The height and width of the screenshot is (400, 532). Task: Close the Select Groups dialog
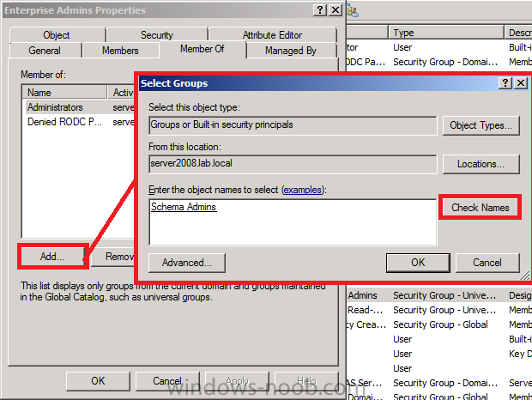[x=521, y=82]
